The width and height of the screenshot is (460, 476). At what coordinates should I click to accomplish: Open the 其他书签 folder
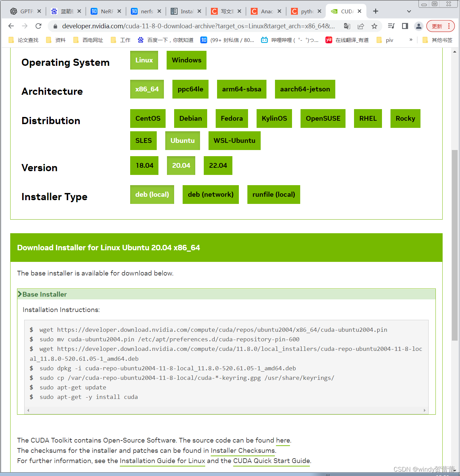(440, 40)
